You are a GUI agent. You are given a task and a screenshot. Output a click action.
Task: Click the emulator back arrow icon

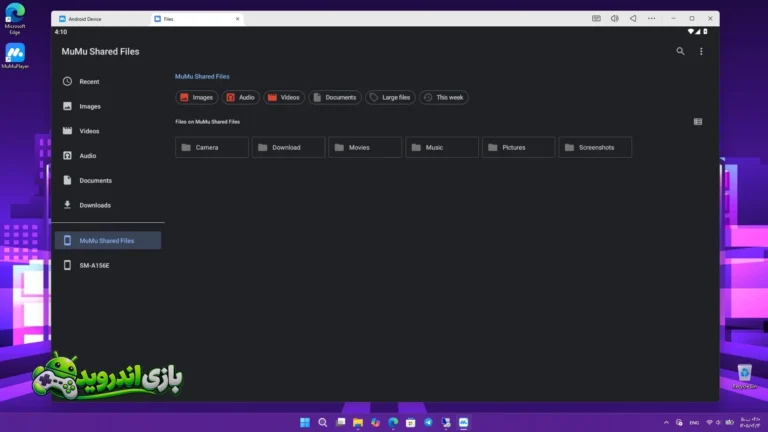click(x=633, y=19)
